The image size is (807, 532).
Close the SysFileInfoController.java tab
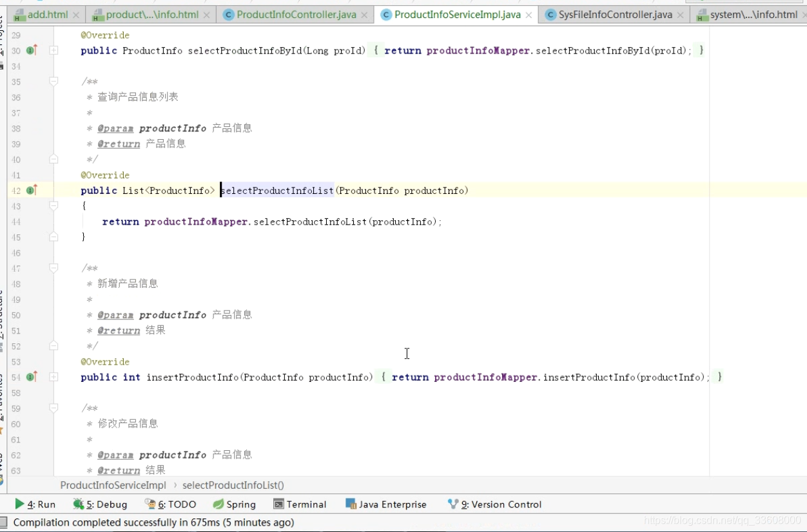click(681, 14)
